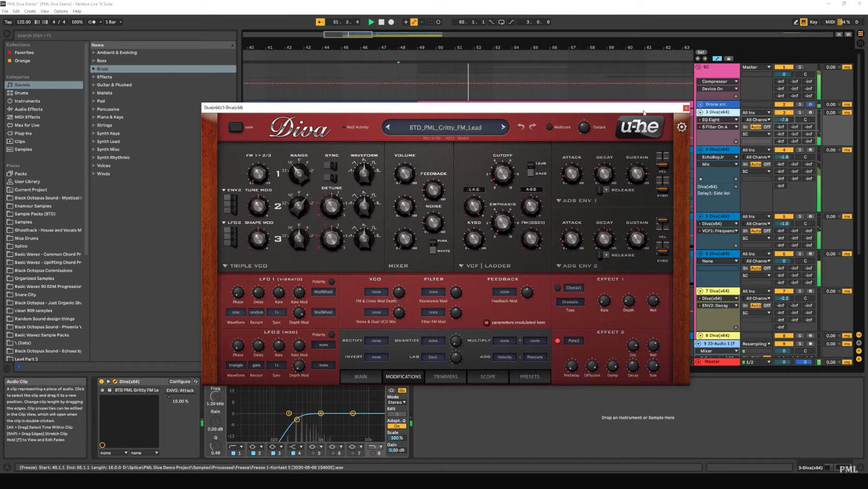The image size is (868, 489).
Task: Open Diva settings with the gear icon
Action: coord(682,127)
